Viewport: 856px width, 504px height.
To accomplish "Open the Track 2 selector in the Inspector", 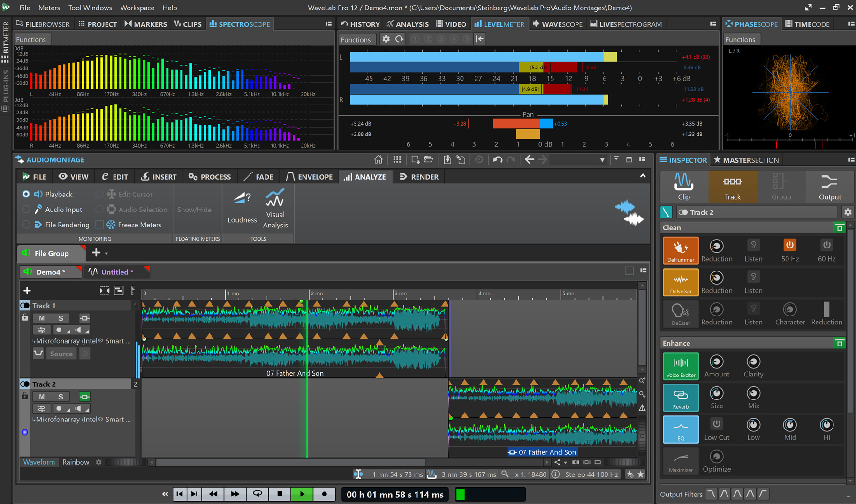I will tap(756, 212).
